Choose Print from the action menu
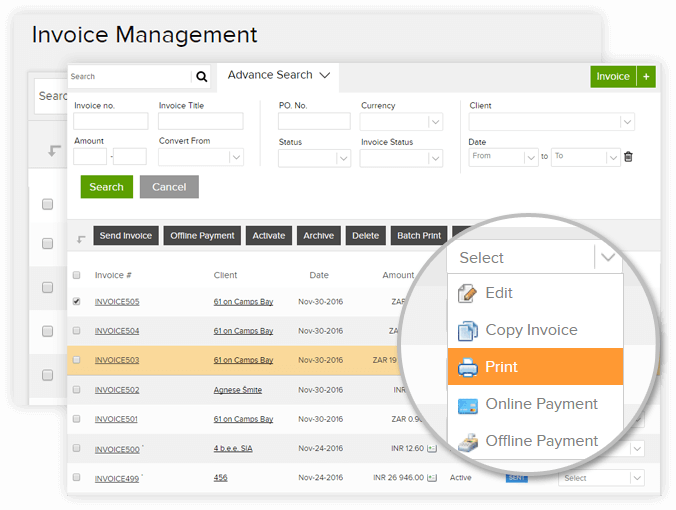Image resolution: width=676 pixels, height=510 pixels. click(x=535, y=367)
